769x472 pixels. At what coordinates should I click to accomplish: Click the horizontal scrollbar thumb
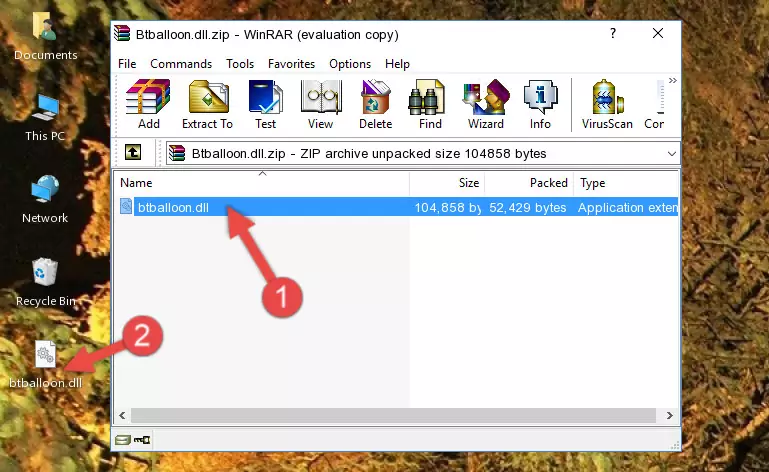click(x=393, y=416)
